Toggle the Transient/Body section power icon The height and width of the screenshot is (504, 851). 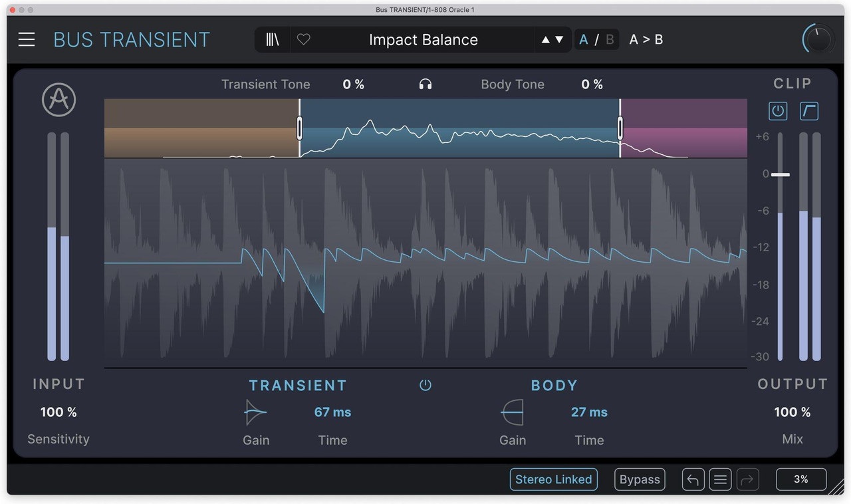pos(425,385)
